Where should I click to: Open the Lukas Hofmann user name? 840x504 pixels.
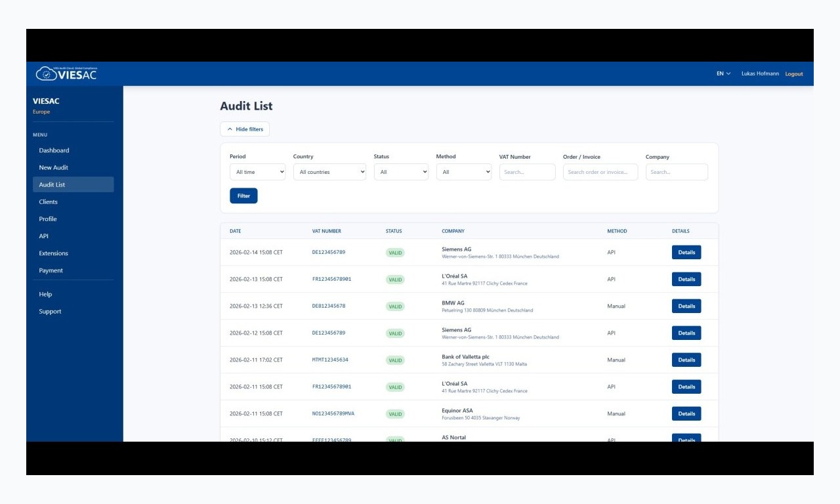click(760, 73)
